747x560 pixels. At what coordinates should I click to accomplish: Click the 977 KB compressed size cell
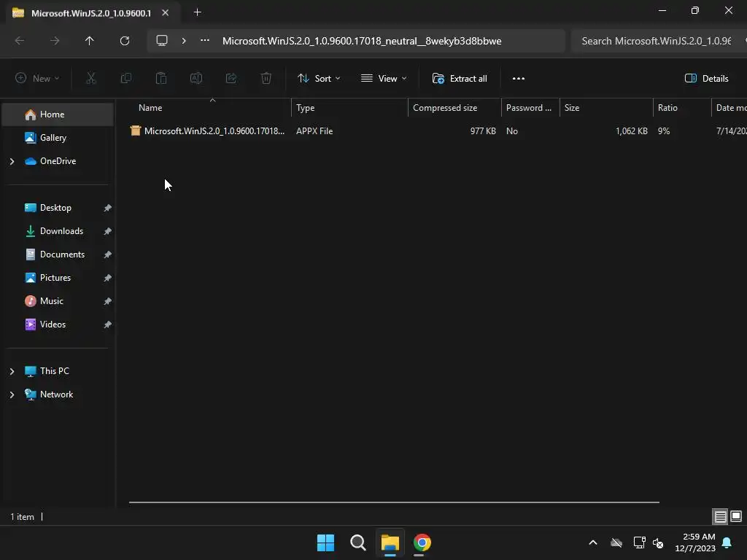pyautogui.click(x=483, y=131)
